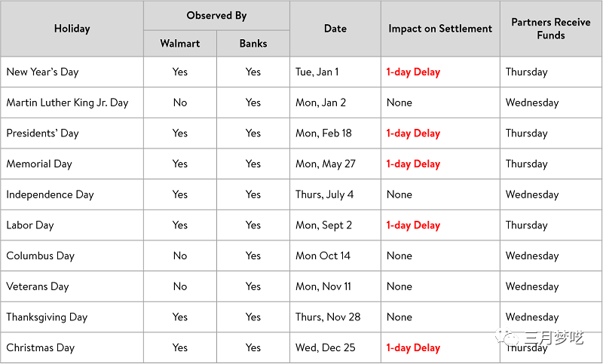
Task: Select Walmart's No cell for Columbus Day
Action: pos(179,255)
